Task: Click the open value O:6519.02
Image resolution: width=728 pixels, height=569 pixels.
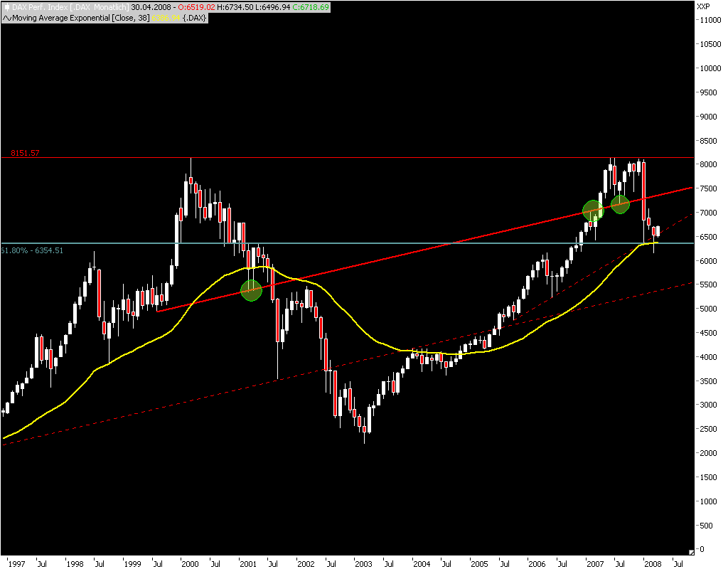Action: [197, 7]
